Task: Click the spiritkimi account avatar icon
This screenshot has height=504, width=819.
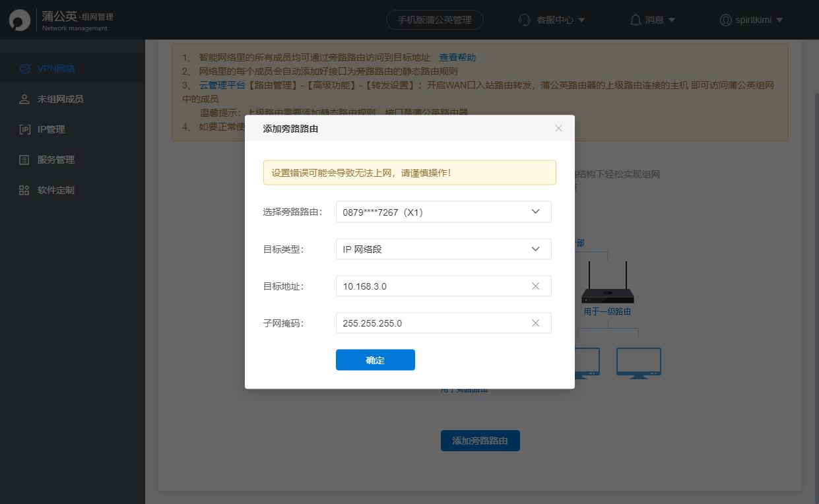Action: pos(726,20)
